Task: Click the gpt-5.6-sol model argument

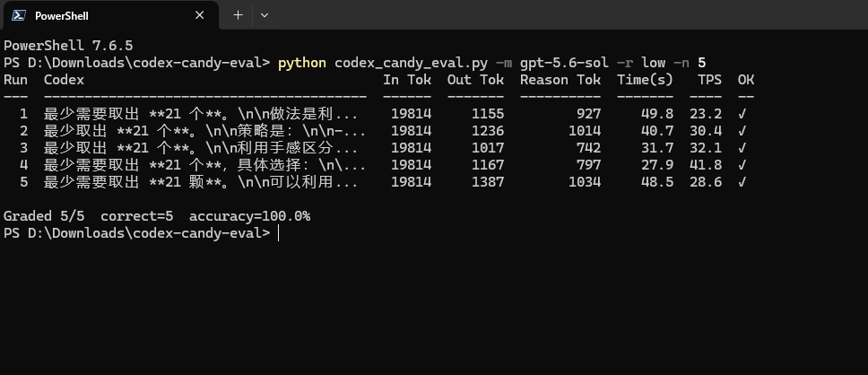Action: click(564, 63)
